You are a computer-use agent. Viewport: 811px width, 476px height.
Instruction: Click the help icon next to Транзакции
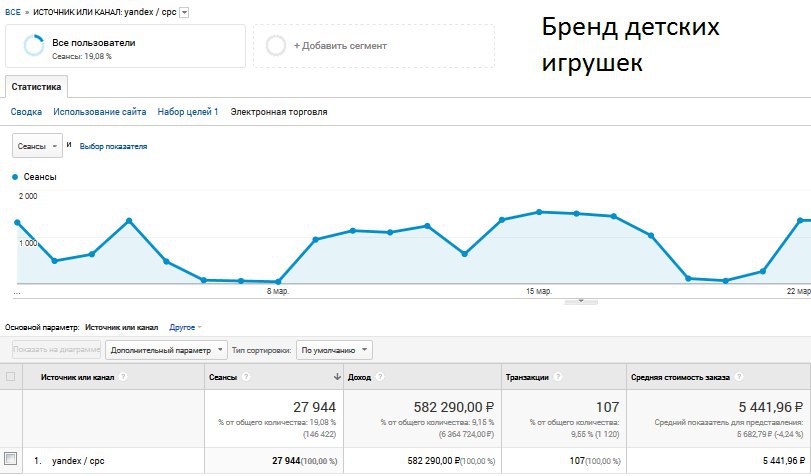[558, 377]
